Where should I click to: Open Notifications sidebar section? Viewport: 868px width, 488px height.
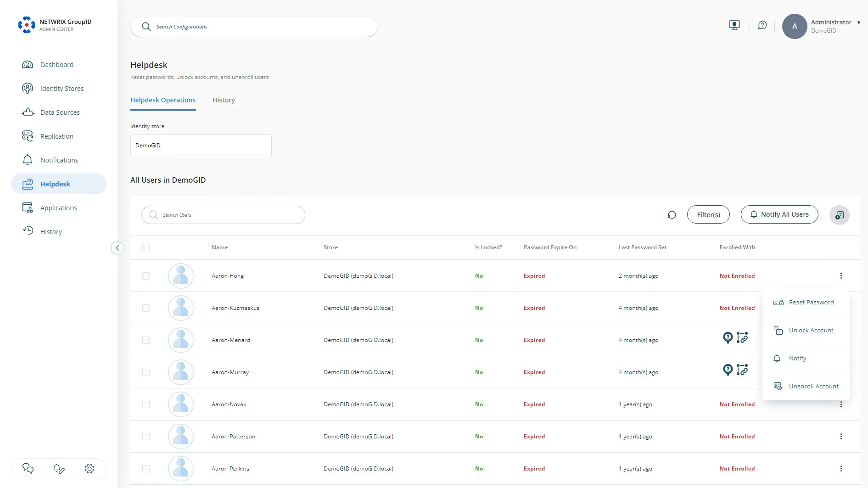pyautogui.click(x=58, y=160)
